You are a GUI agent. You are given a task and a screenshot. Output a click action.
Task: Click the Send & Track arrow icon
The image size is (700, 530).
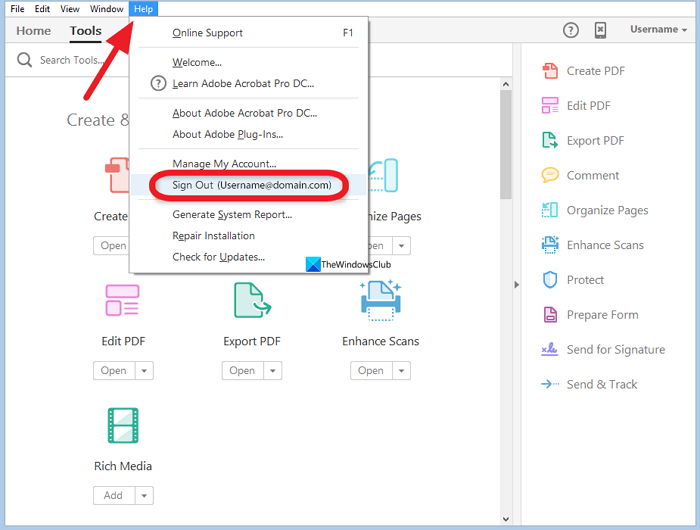(550, 384)
